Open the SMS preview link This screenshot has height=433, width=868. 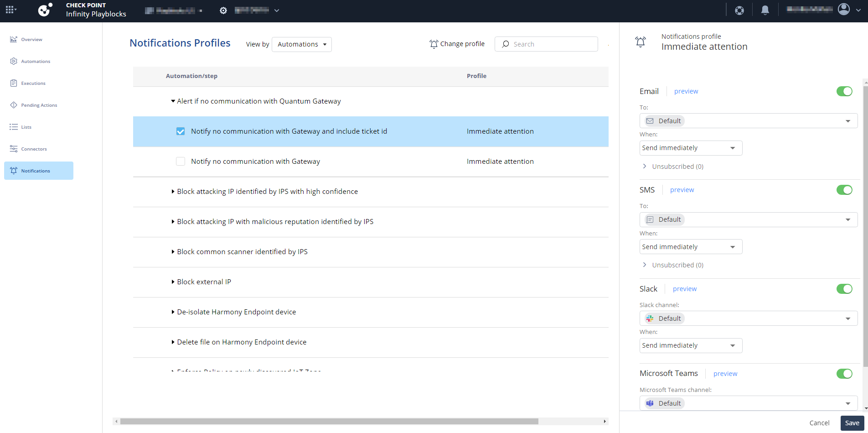[x=682, y=190]
